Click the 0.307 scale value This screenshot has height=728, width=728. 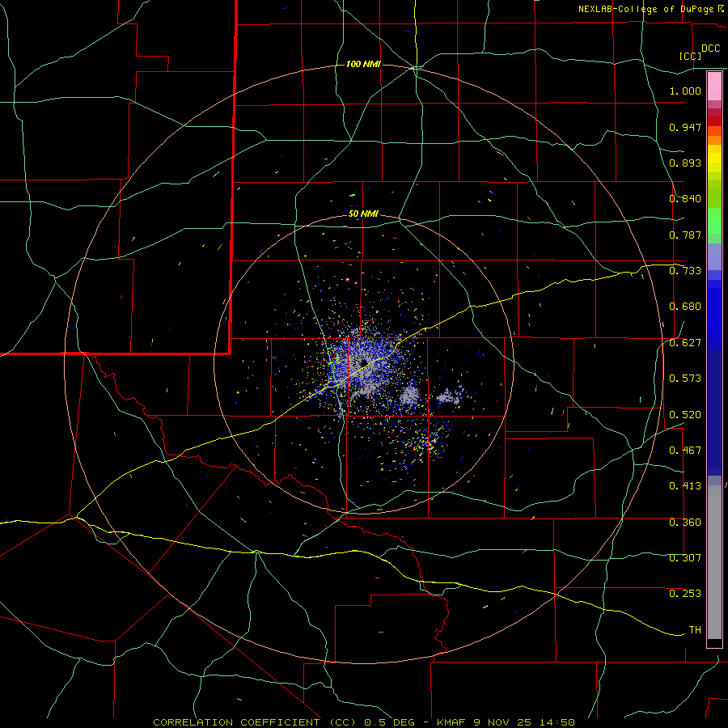[x=685, y=557]
